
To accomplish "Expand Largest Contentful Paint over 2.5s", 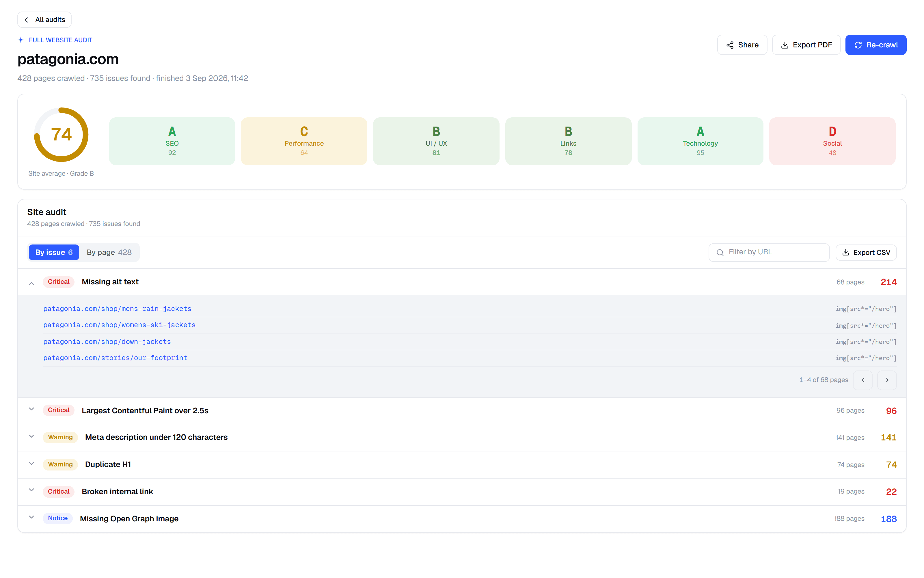I will pos(31,409).
